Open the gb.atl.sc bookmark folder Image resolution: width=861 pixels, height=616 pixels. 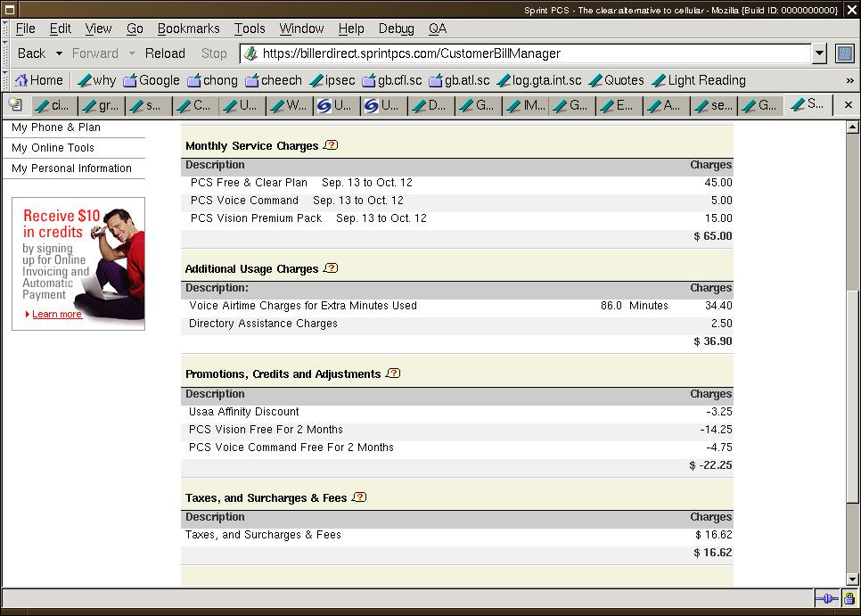point(459,81)
